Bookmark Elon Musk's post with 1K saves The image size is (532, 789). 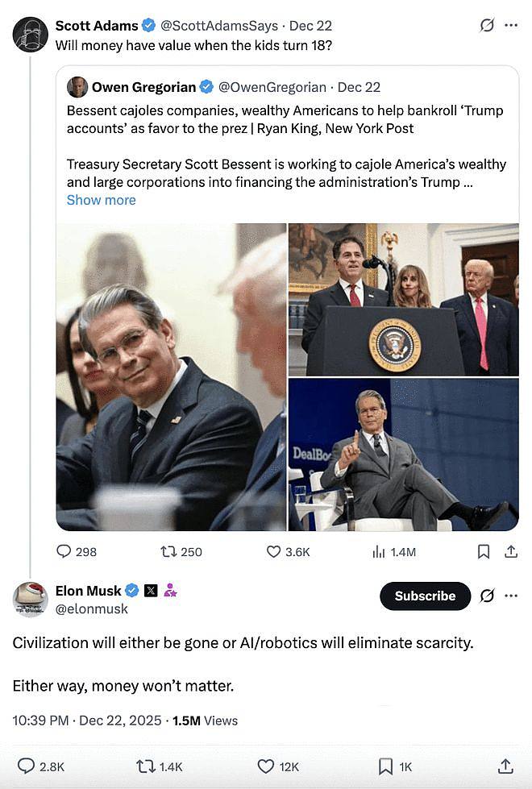pyautogui.click(x=385, y=766)
